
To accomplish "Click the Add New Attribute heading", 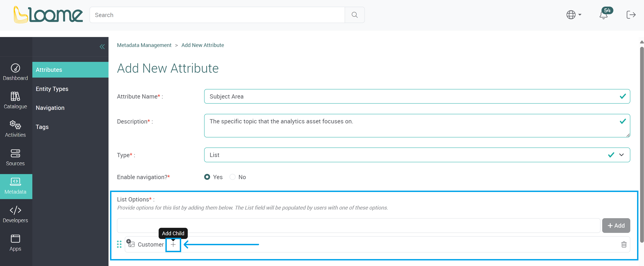I will point(168,68).
